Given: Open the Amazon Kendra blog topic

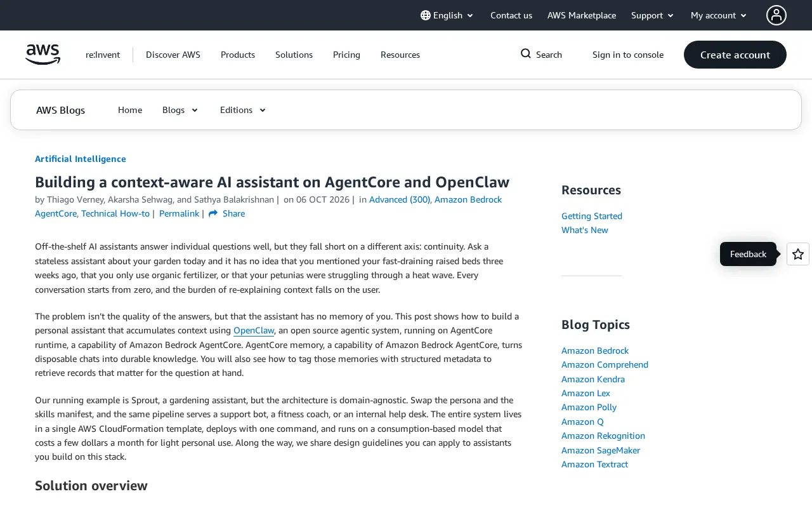Looking at the screenshot, I should pyautogui.click(x=593, y=379).
